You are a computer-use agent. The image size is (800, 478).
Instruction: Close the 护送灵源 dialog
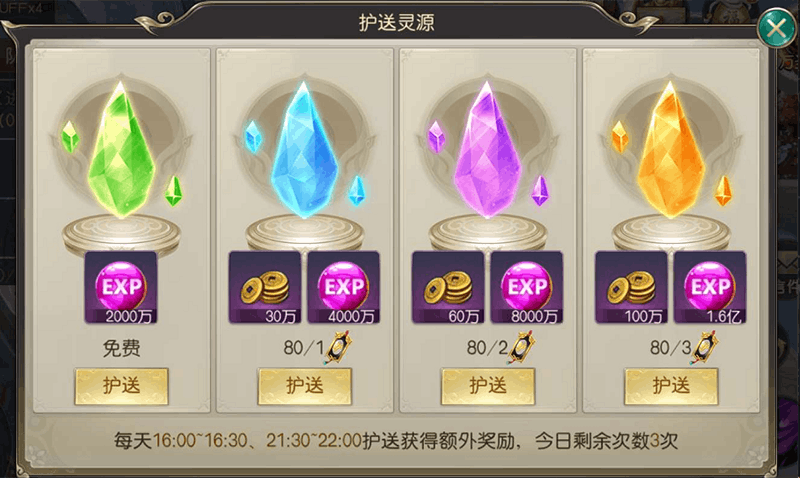click(x=776, y=28)
